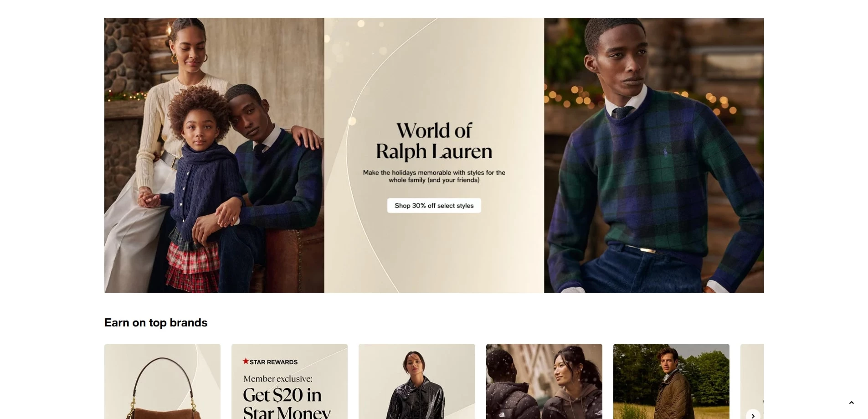The image size is (868, 419).
Task: Click the red Star Rewards star icon
Action: point(246,361)
